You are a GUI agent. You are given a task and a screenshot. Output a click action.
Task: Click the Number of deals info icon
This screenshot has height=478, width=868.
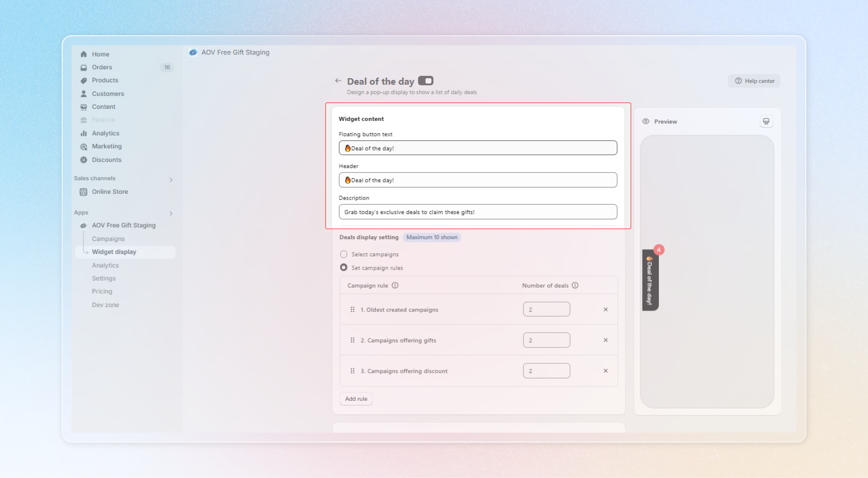click(x=575, y=285)
